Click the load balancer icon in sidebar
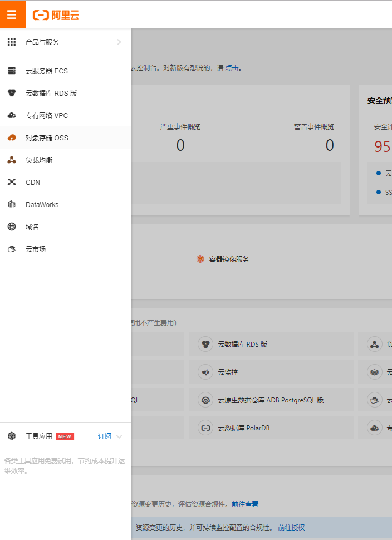392x540 pixels. click(12, 160)
